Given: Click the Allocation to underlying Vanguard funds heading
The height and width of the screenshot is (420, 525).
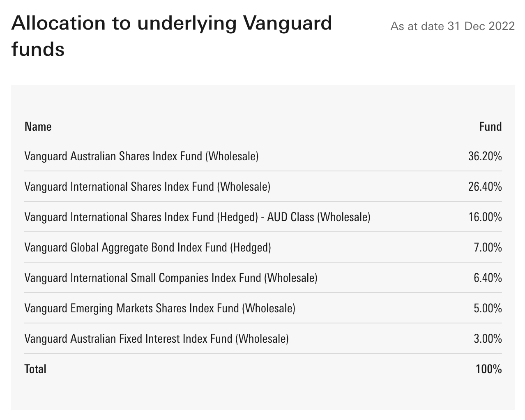Looking at the screenshot, I should pos(172,36).
